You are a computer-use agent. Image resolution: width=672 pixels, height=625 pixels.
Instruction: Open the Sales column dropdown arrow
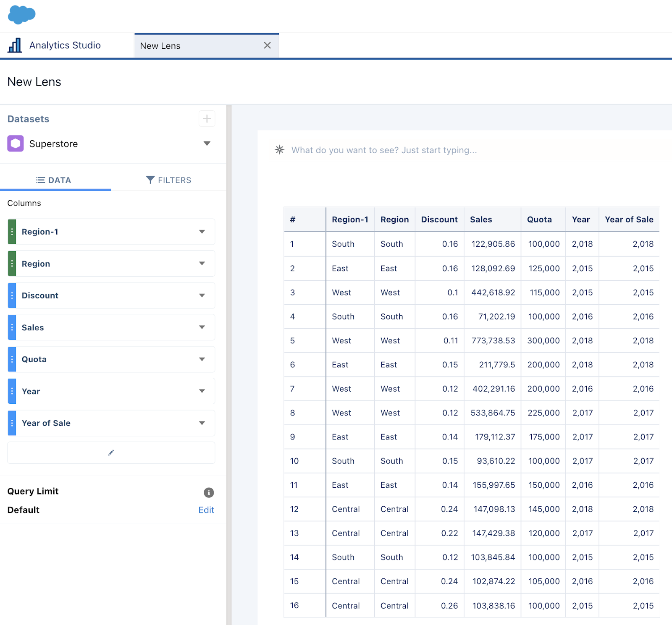point(202,327)
